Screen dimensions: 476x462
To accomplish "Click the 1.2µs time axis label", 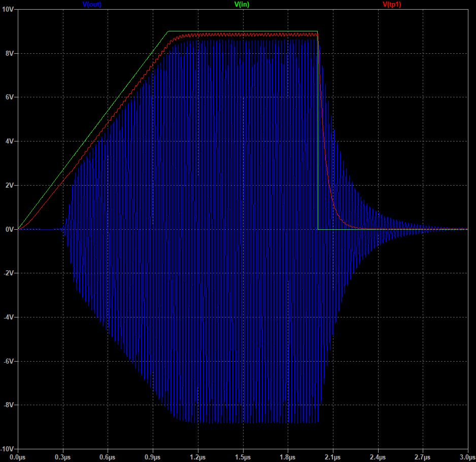I will click(x=198, y=457).
